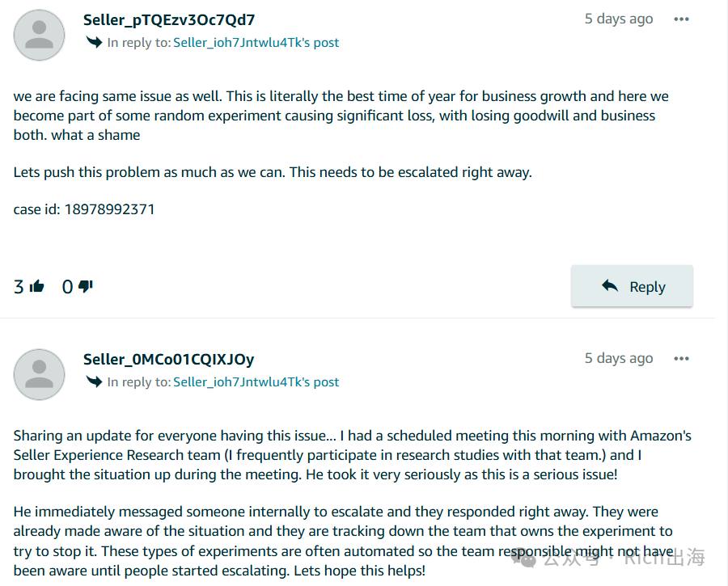This screenshot has width=728, height=586.
Task: Like the post by Seller_pTQEzv3Oc7Qd7 with thumbs up
Action: (x=36, y=287)
